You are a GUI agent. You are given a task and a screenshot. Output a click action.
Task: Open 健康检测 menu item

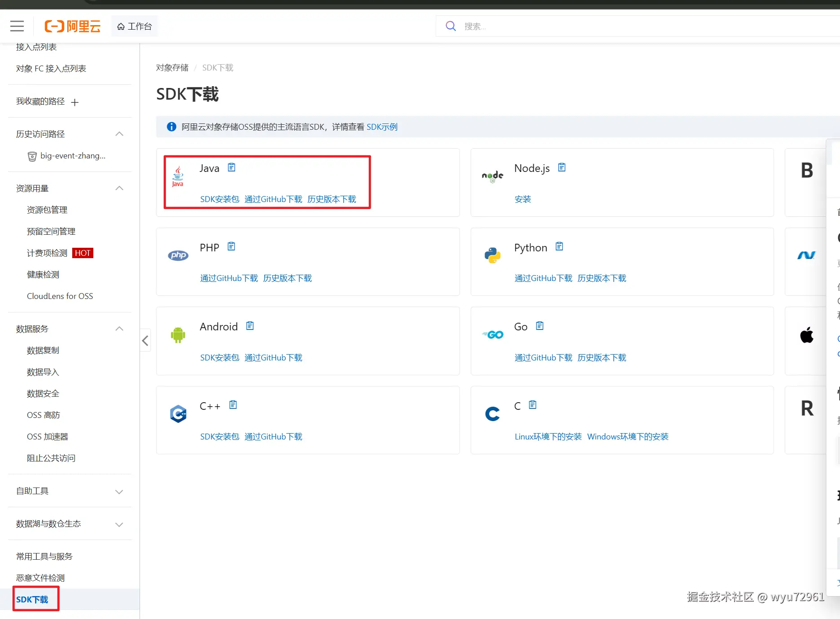[x=43, y=275]
